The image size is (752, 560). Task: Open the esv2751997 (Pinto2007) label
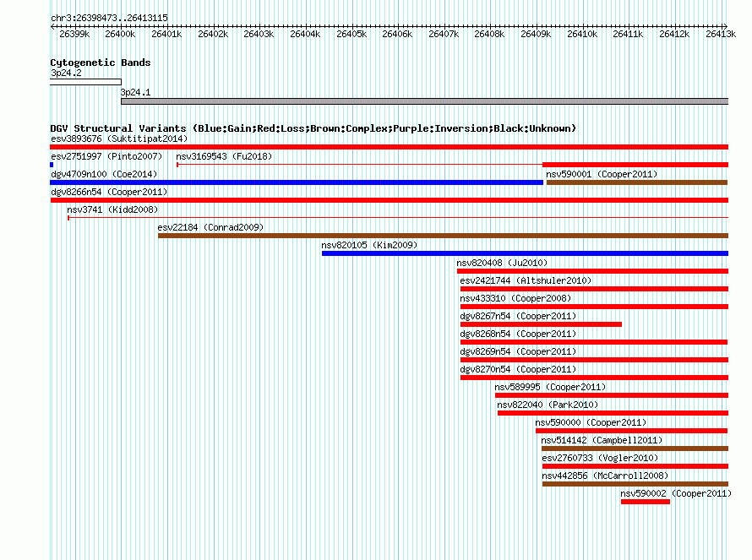(106, 156)
